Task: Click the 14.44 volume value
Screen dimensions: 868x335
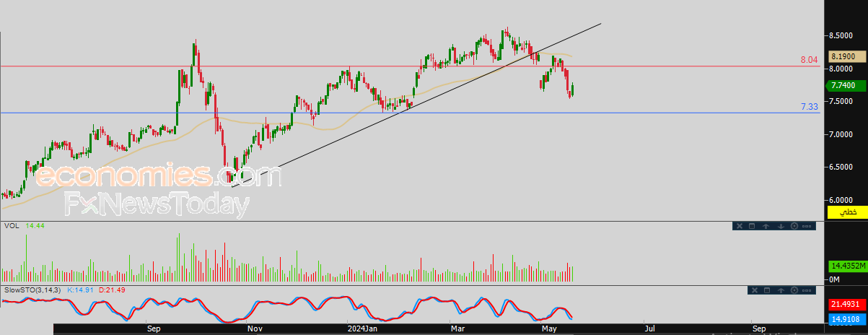Action: (x=35, y=226)
